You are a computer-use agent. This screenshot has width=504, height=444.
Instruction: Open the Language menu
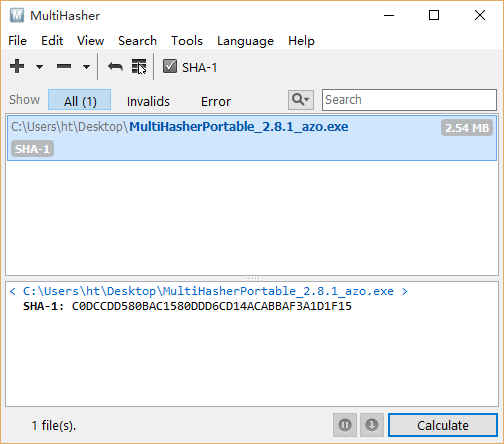coord(245,41)
